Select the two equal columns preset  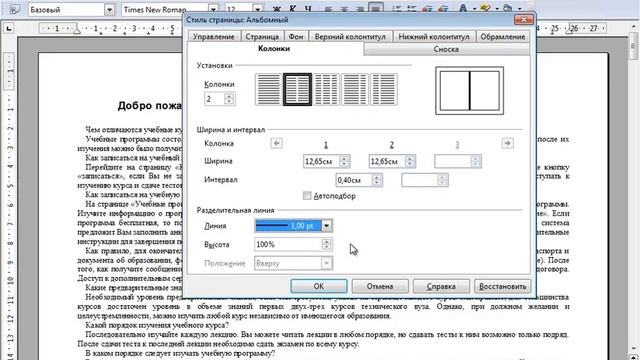click(298, 89)
